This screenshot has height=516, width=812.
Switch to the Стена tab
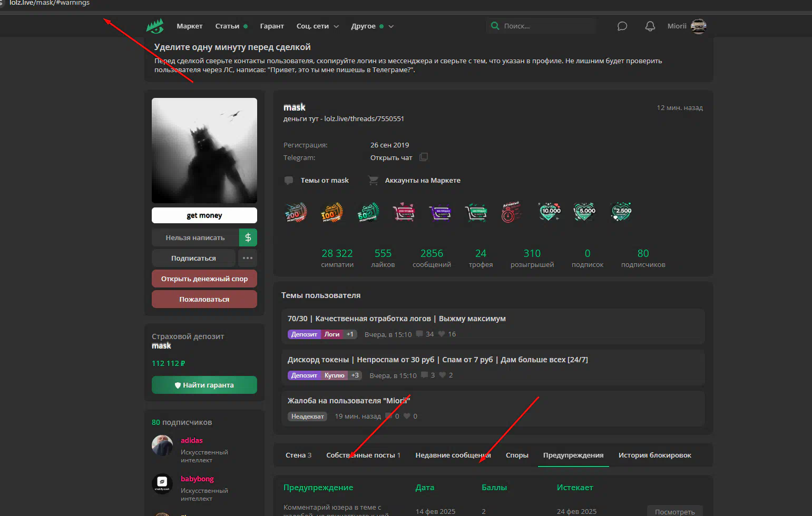[298, 455]
